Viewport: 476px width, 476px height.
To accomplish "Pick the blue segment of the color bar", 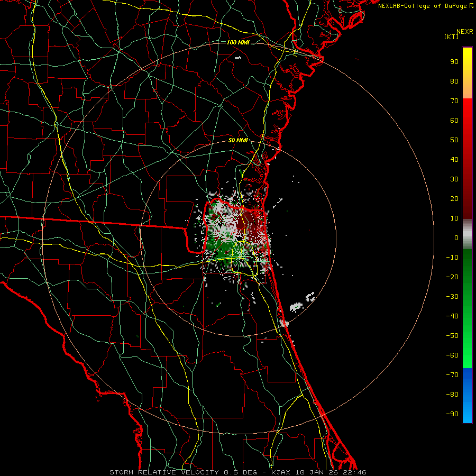I will click(x=467, y=396).
